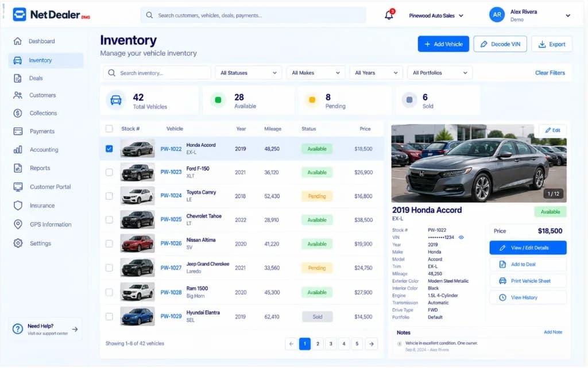
Task: Check the PW-1026 Nissan Altima row checkbox
Action: 109,243
